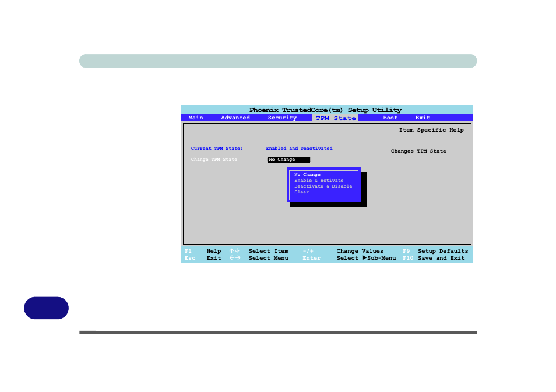The image size is (556, 392).
Task: Click the Enabled and Deactivated status text
Action: 300,148
